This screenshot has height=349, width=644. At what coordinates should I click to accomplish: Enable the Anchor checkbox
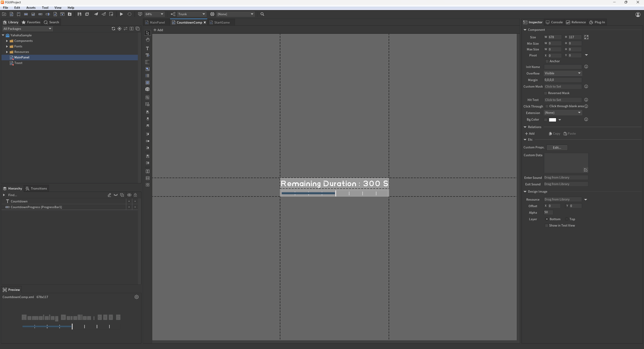pos(547,61)
